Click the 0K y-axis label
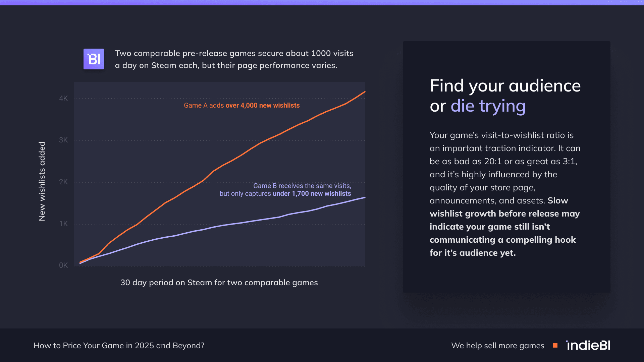 [63, 265]
